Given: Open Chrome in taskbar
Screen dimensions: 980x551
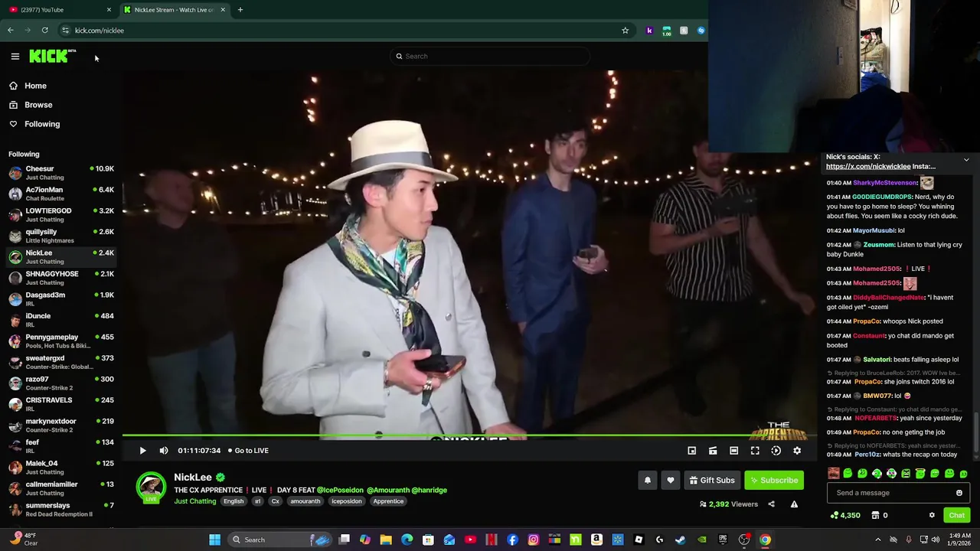Looking at the screenshot, I should point(765,540).
